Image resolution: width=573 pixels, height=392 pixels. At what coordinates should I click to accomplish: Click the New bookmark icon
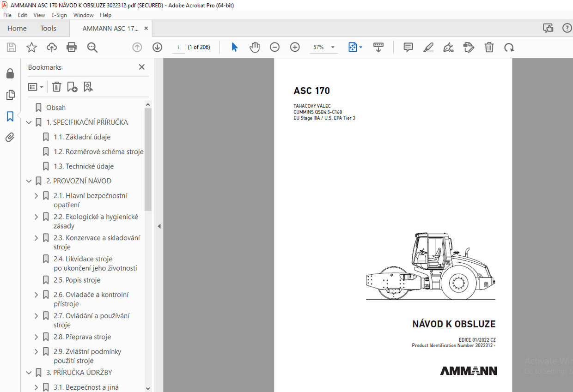coord(72,87)
